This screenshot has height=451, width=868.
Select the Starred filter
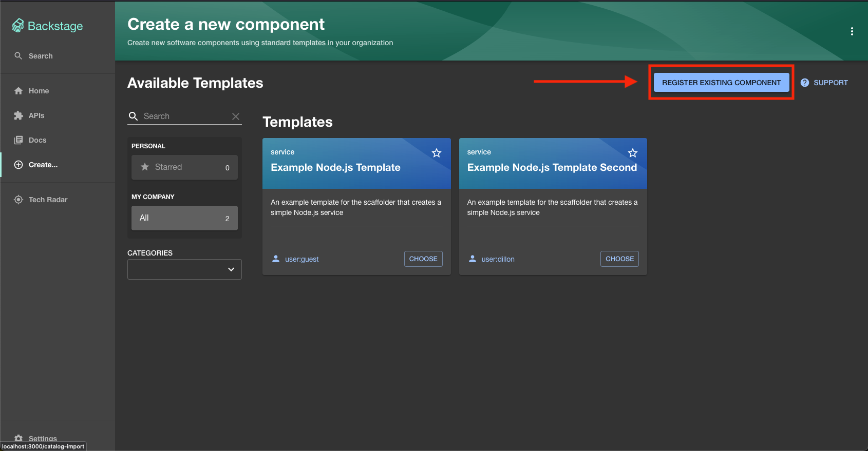184,167
